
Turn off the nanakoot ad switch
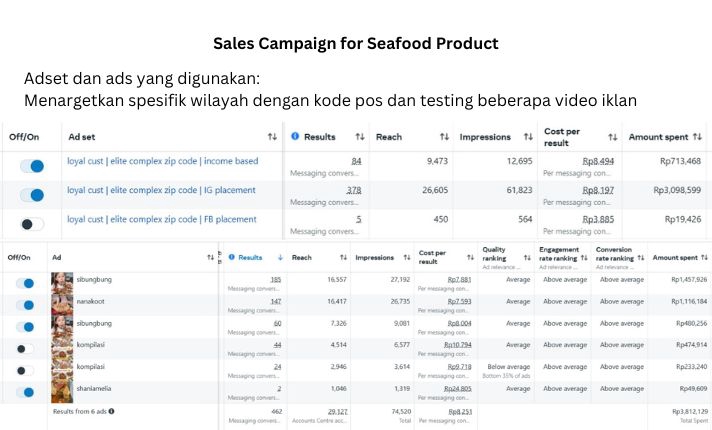tap(25, 306)
